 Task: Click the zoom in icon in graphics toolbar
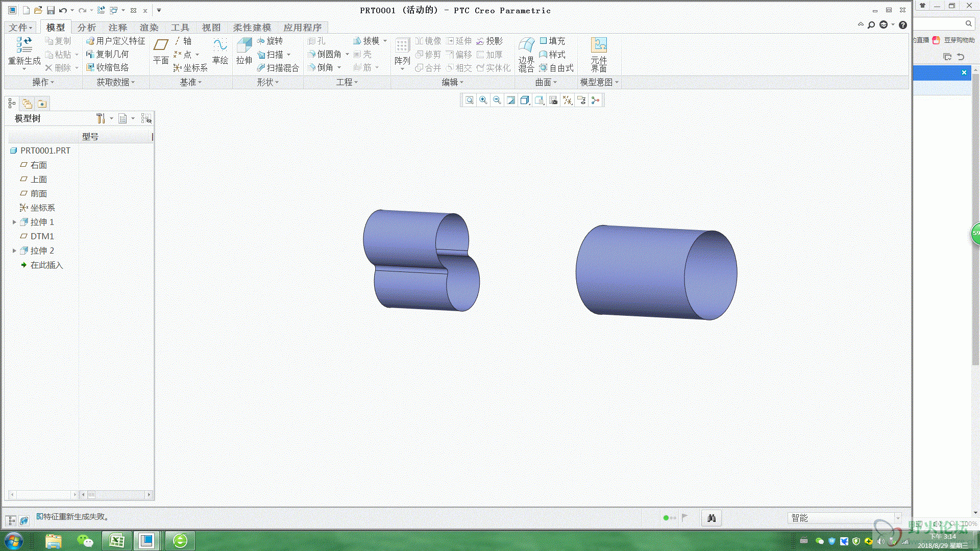tap(483, 101)
